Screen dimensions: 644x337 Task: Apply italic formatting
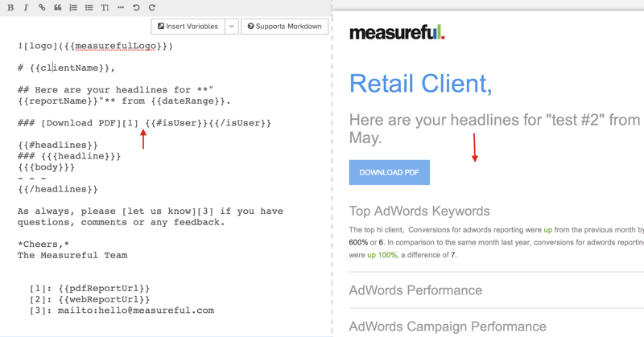tap(26, 7)
